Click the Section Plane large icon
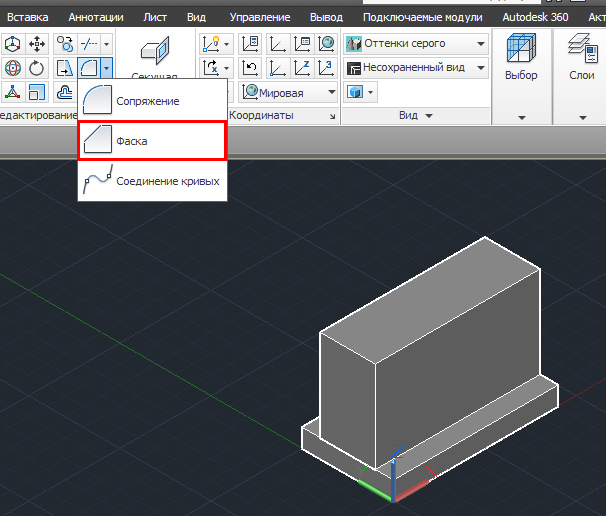 coord(155,50)
